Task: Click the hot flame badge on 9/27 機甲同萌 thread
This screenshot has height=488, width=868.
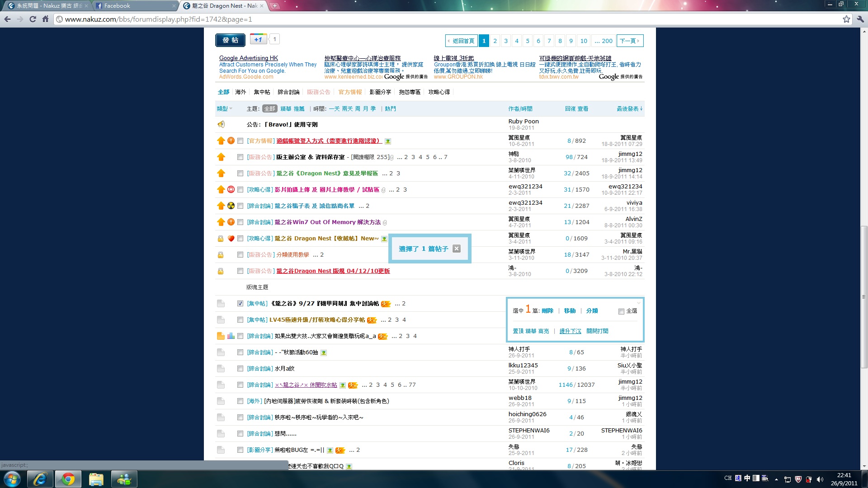Action: pyautogui.click(x=386, y=304)
